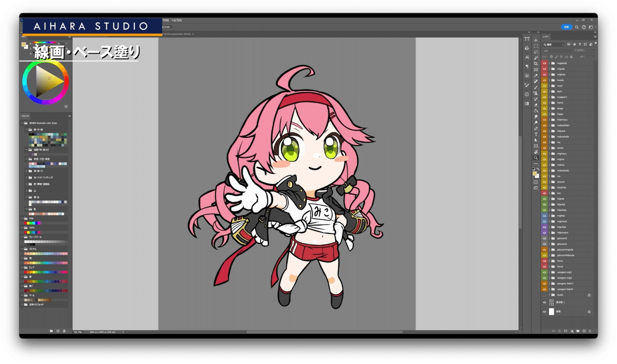Open the workspace switcher button
Image resolution: width=617 pixels, height=364 pixels.
pyautogui.click(x=591, y=27)
